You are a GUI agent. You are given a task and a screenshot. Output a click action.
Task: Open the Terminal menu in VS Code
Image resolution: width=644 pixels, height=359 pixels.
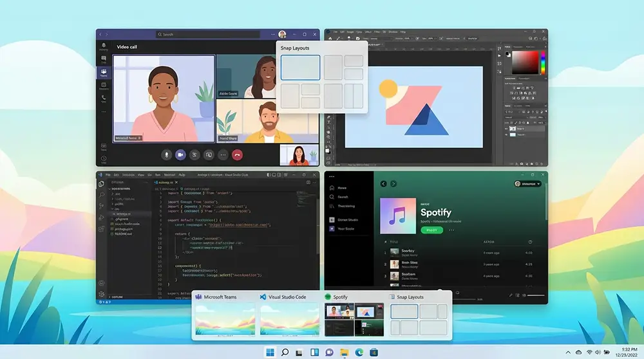pos(169,175)
